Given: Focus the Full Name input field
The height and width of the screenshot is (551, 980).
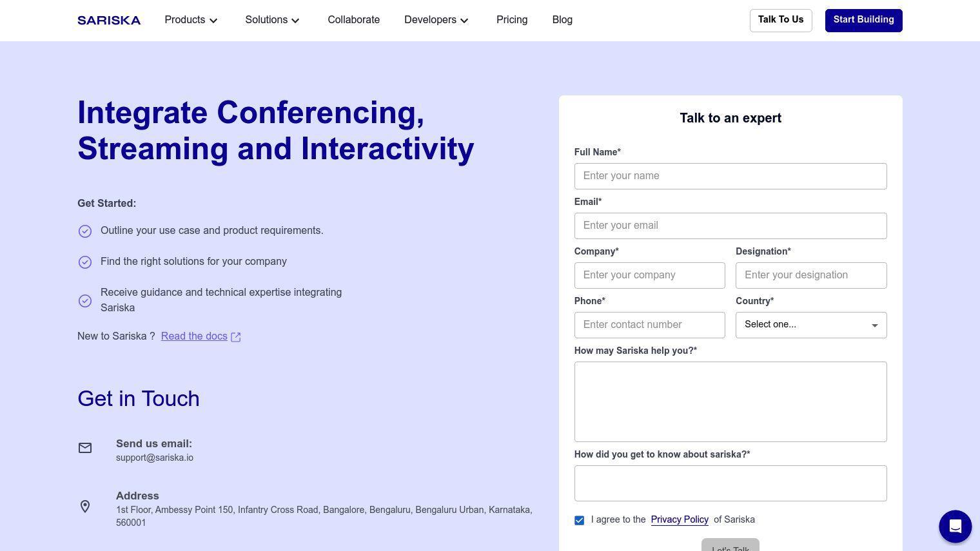Looking at the screenshot, I should point(730,176).
